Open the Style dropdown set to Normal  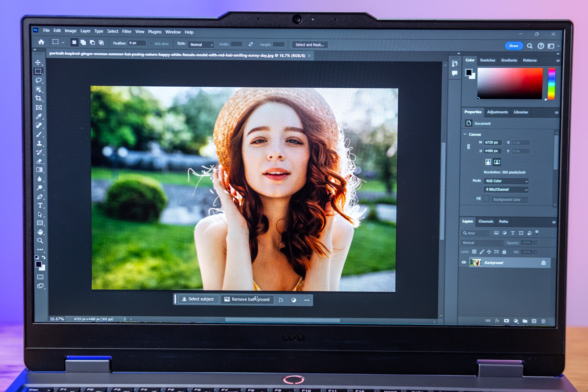(x=201, y=44)
